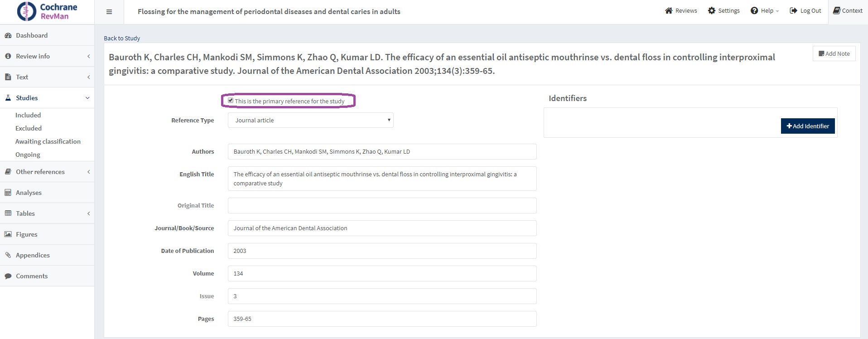
Task: Open Settings via the gear icon
Action: point(712,11)
